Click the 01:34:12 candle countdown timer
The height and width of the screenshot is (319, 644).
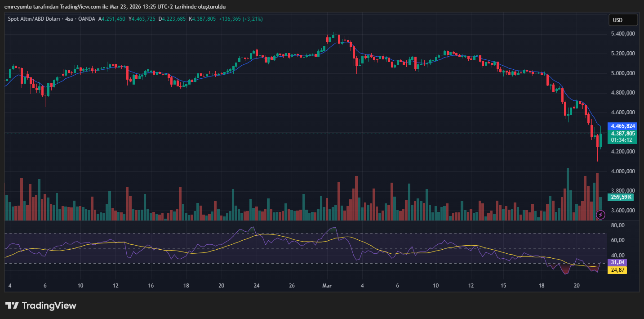[622, 140]
